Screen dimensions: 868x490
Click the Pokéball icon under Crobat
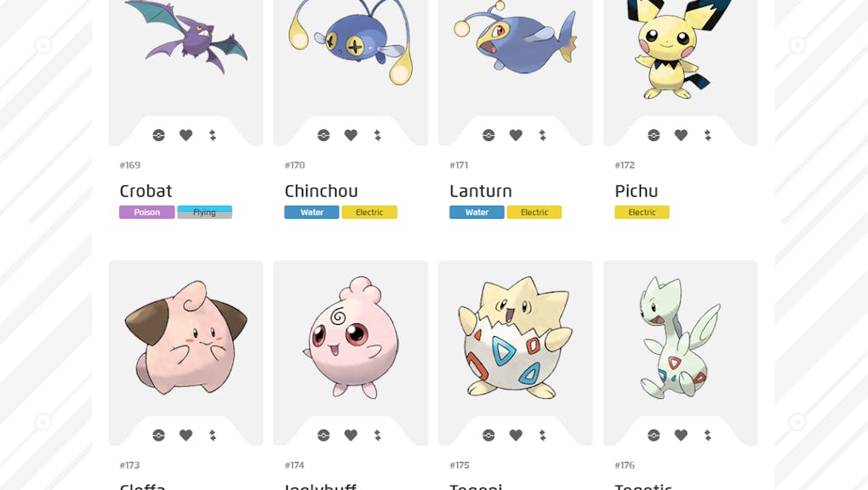(x=159, y=135)
